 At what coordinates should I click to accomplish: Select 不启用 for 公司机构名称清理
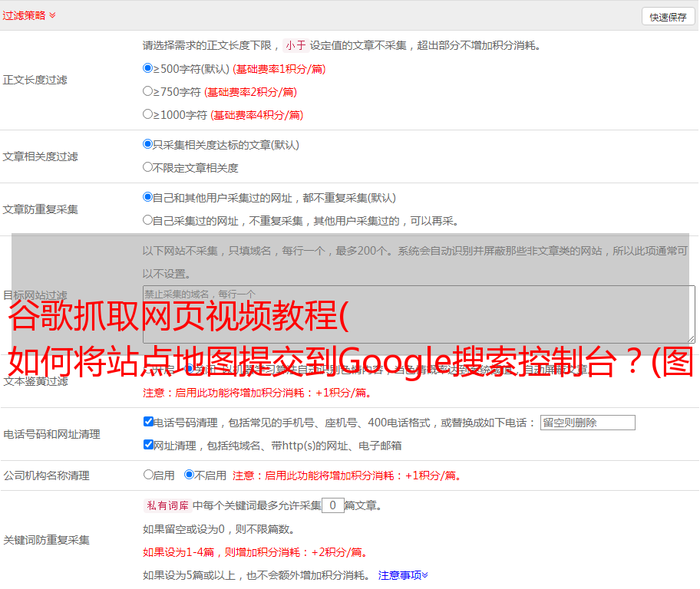[x=189, y=475]
